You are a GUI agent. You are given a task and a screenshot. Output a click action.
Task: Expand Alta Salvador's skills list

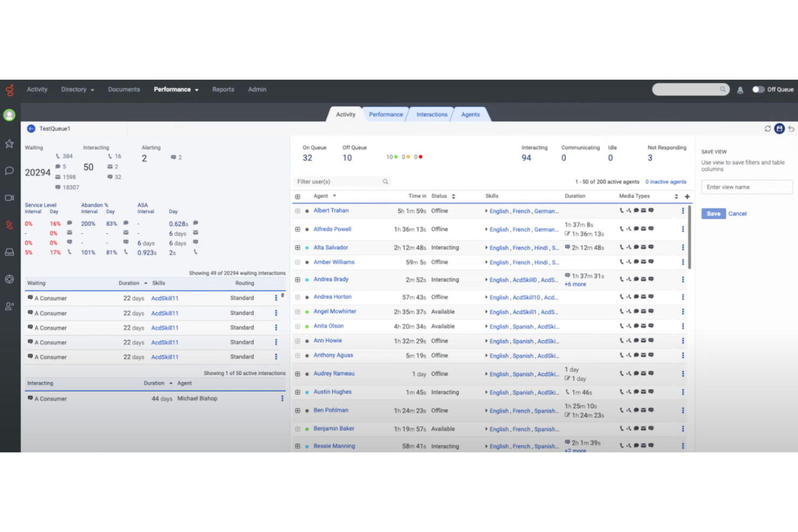[x=487, y=247]
